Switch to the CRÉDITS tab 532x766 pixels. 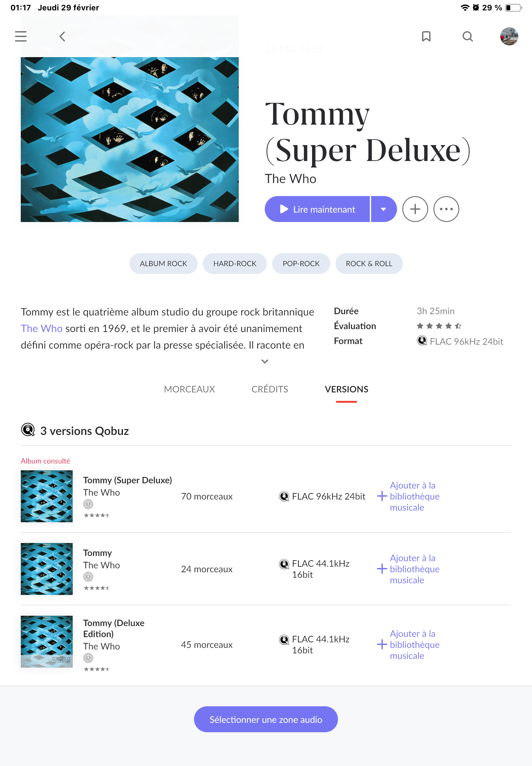[x=270, y=389]
